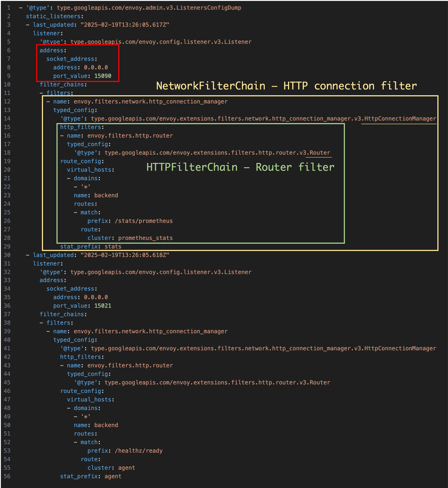Click envoy.filters.http.router on line 16

130,136
